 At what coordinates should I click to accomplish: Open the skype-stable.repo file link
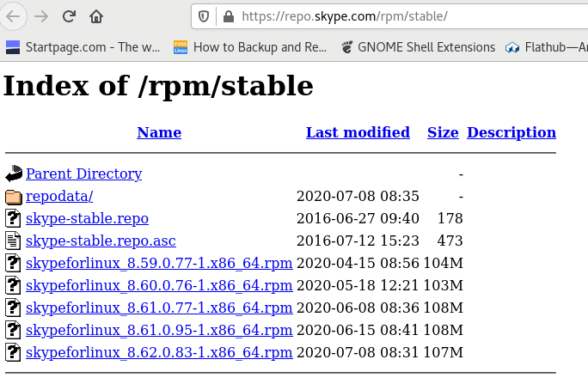tap(87, 218)
